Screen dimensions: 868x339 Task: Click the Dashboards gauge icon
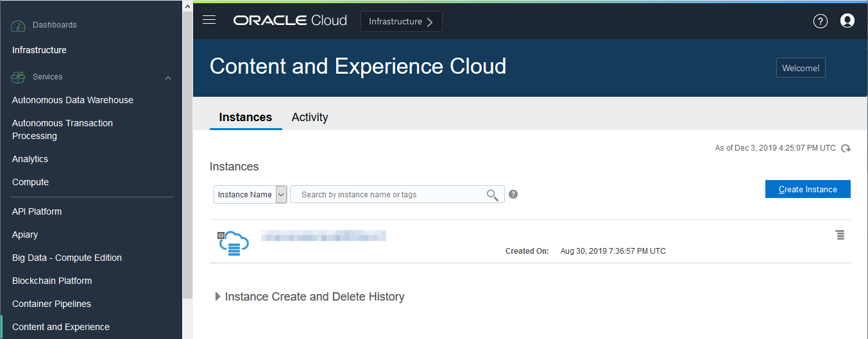click(x=17, y=26)
